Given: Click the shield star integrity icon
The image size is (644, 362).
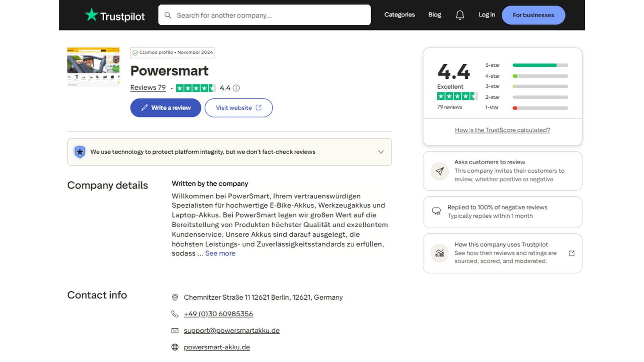Looking at the screenshot, I should click(80, 152).
